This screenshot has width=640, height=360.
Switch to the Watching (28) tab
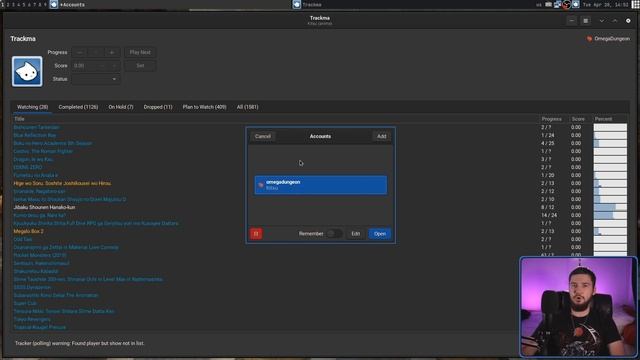32,107
